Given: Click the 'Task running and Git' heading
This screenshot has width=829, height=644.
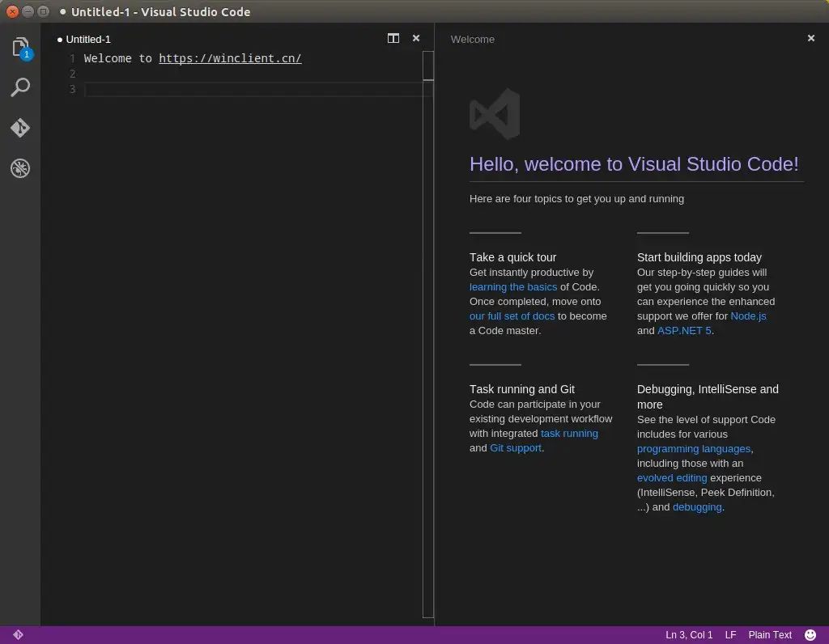Looking at the screenshot, I should pos(522,389).
